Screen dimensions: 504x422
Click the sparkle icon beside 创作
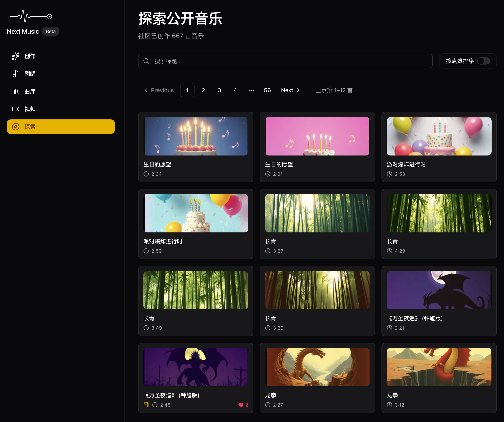click(16, 56)
